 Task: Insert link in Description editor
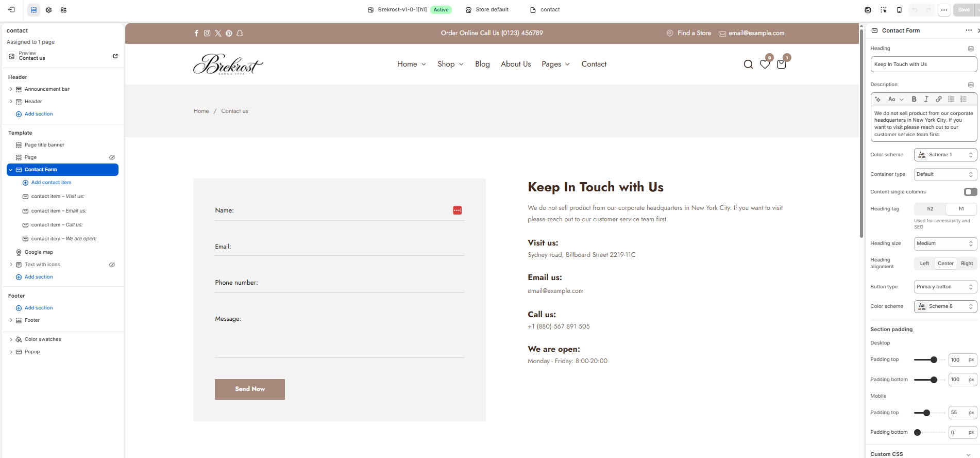click(x=939, y=99)
